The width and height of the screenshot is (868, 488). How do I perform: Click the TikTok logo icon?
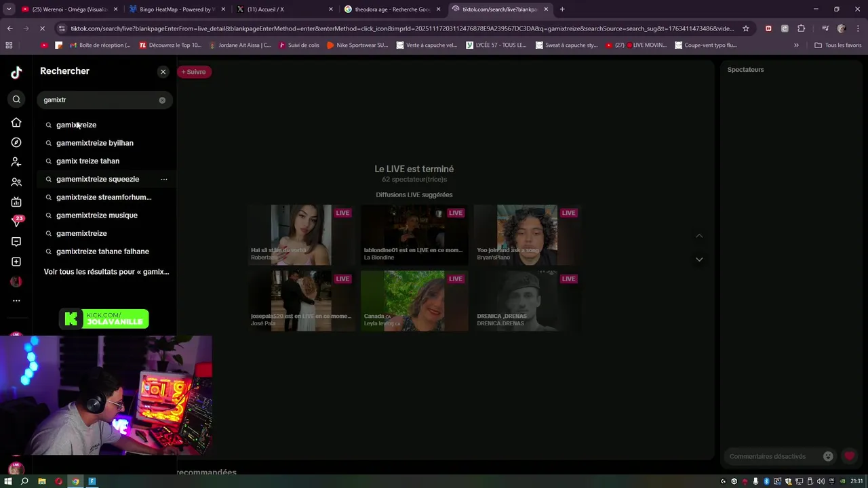16,73
